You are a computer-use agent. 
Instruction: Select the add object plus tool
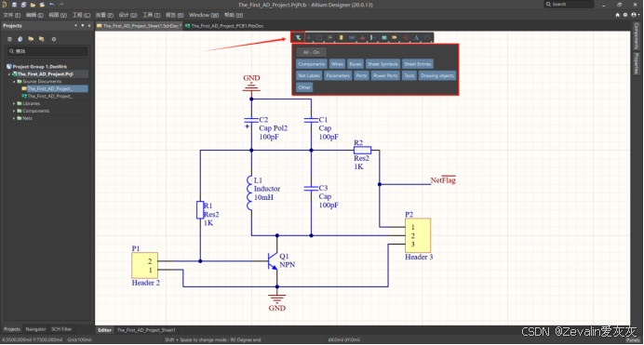(309, 37)
